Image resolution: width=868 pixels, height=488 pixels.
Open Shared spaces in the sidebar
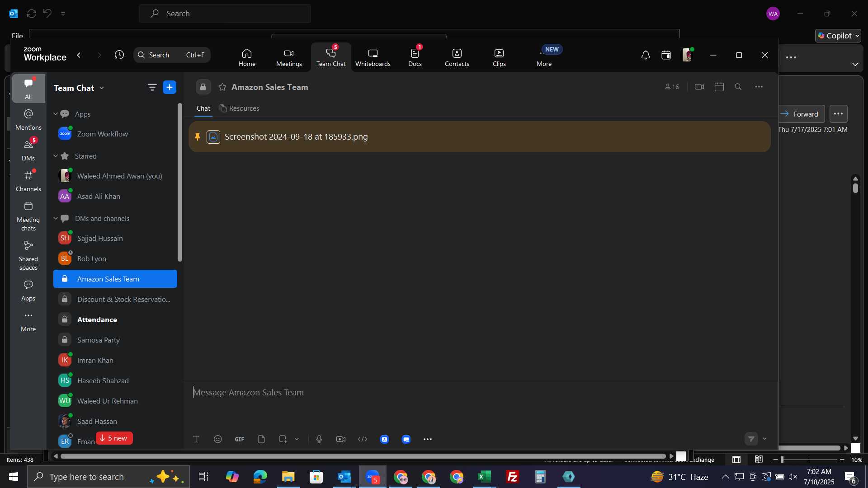coord(28,256)
